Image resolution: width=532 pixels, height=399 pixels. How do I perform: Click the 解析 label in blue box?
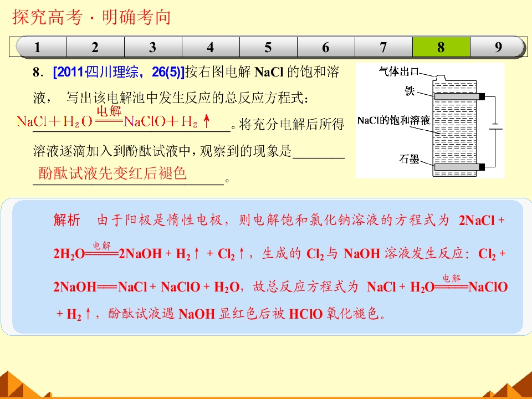click(67, 220)
